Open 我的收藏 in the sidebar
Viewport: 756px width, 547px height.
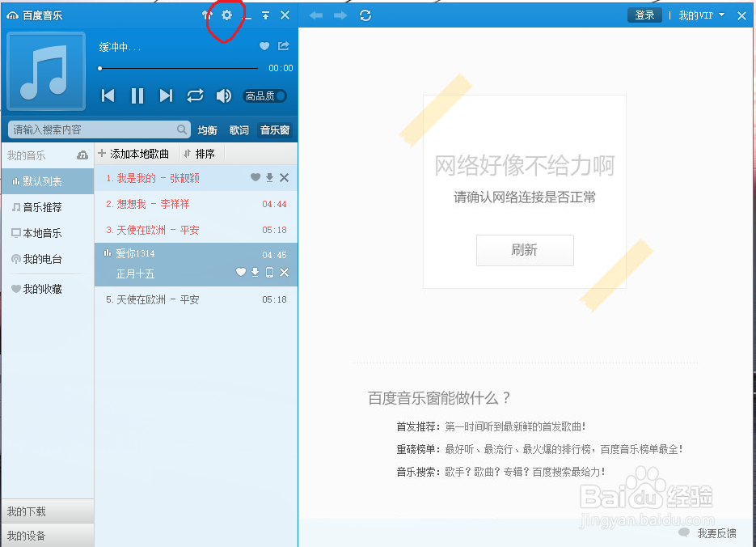pos(48,289)
